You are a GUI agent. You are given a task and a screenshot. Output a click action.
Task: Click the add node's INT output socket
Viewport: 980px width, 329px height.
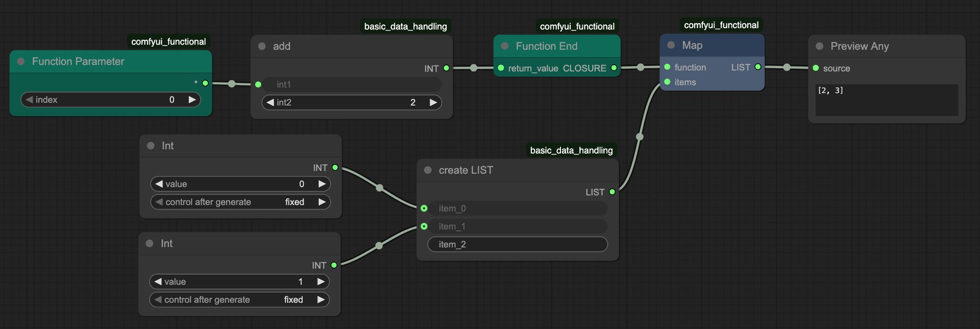(x=447, y=68)
